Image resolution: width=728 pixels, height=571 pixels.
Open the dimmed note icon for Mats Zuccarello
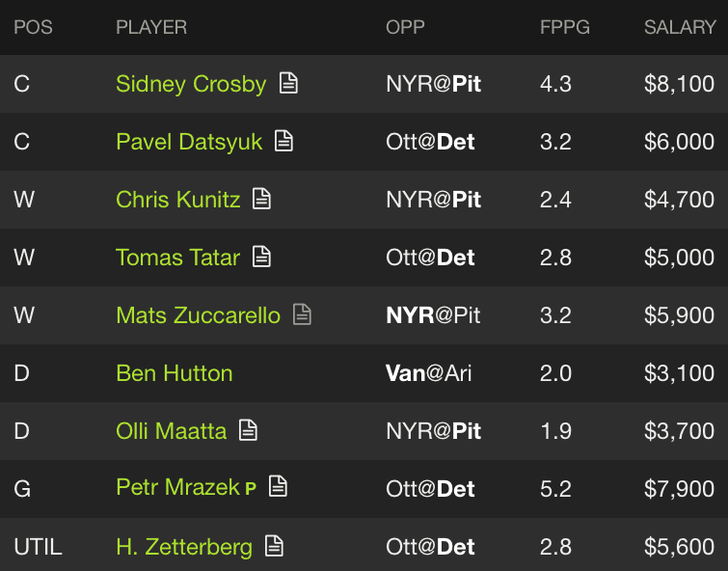(x=302, y=314)
